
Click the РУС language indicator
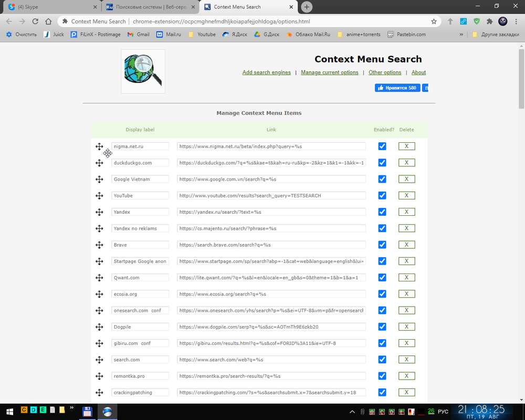(x=443, y=412)
